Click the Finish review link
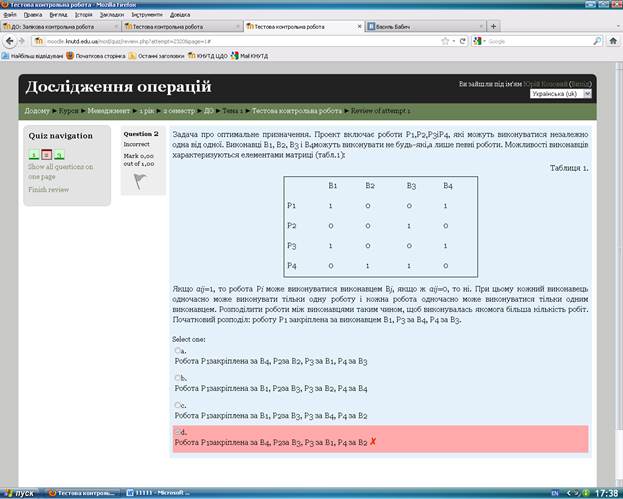This screenshot has height=499, width=623. (x=48, y=190)
